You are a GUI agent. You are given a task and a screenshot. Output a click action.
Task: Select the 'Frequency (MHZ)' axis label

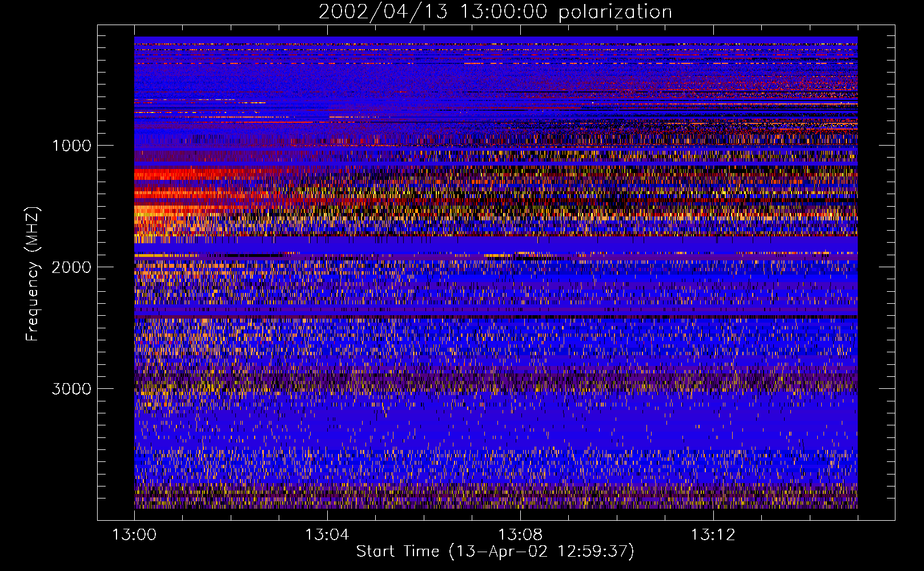[x=33, y=274]
